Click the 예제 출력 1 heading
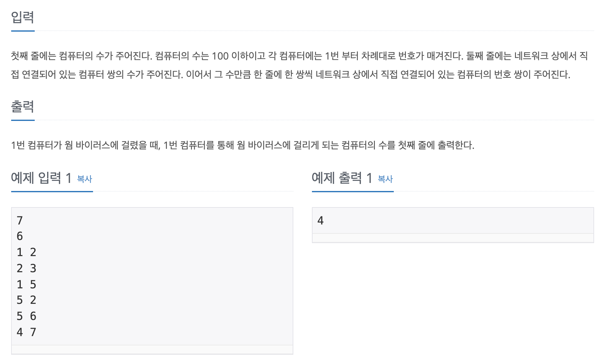Screen dimensions: 604x364 (x=342, y=178)
